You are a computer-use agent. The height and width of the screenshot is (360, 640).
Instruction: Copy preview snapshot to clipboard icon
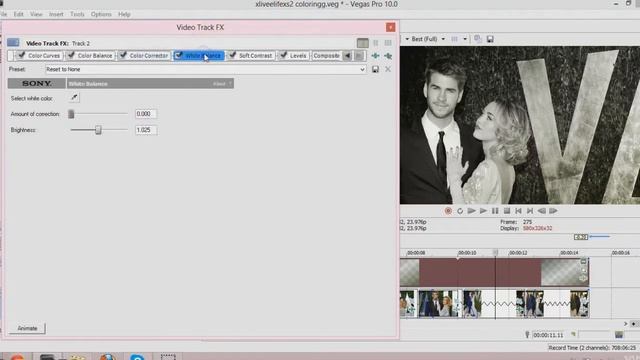[x=478, y=39]
